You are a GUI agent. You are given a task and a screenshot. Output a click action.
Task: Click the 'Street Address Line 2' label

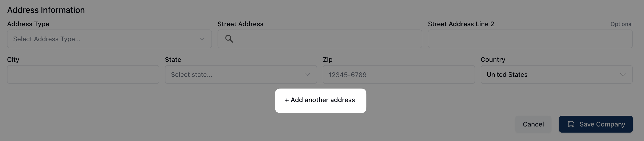461,24
